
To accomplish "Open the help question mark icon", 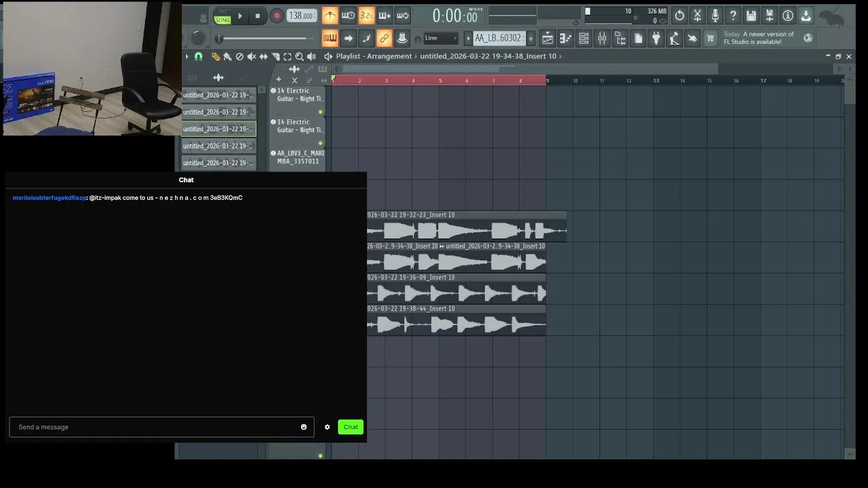I will (x=733, y=16).
